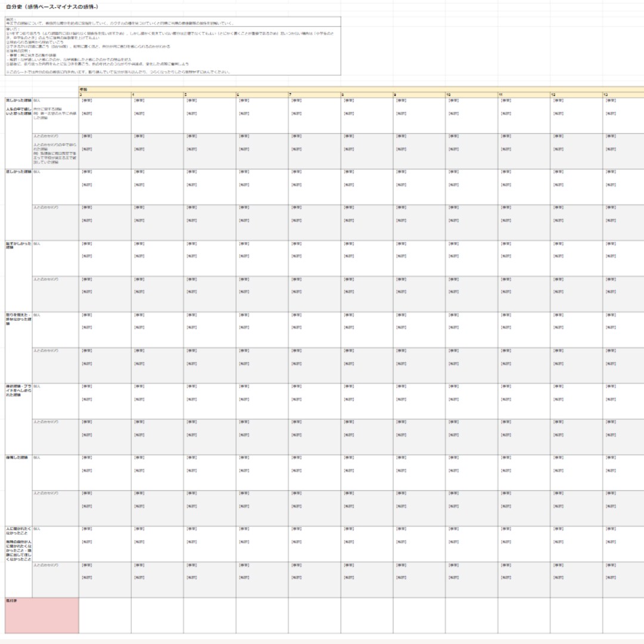Select the age 5 column header

210,94
